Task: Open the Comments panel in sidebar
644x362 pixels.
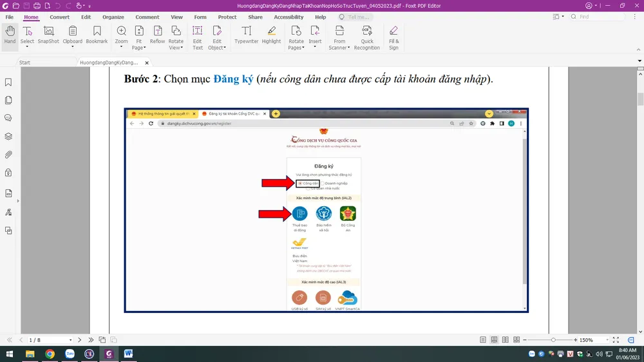Action: (x=8, y=118)
